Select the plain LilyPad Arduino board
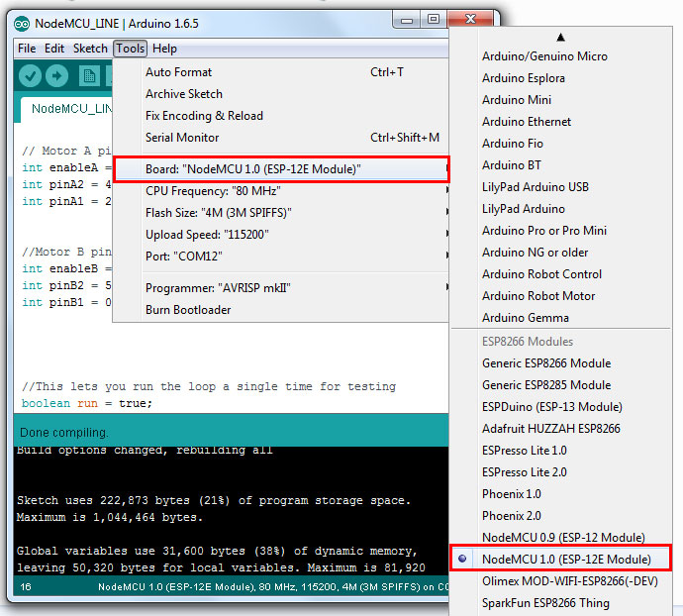 tap(561, 209)
